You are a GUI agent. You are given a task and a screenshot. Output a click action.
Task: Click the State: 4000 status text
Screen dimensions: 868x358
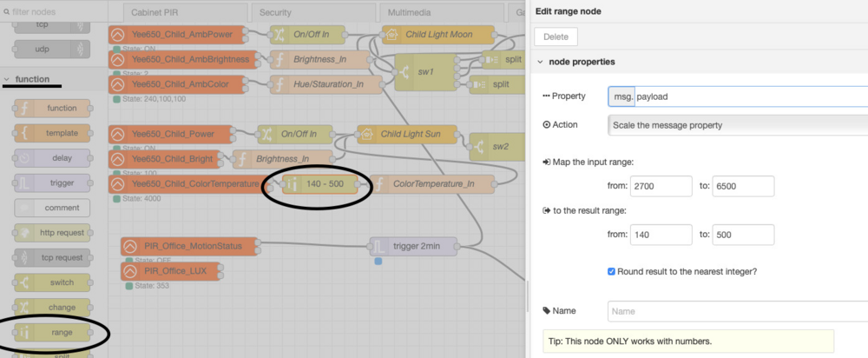click(x=141, y=198)
